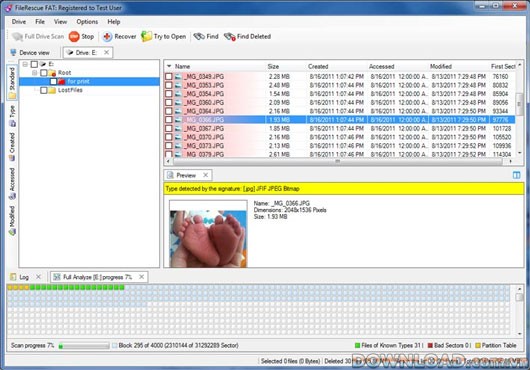This screenshot has height=370, width=530.
Task: Click the file list horizontal scrollbar
Action: pos(337,162)
